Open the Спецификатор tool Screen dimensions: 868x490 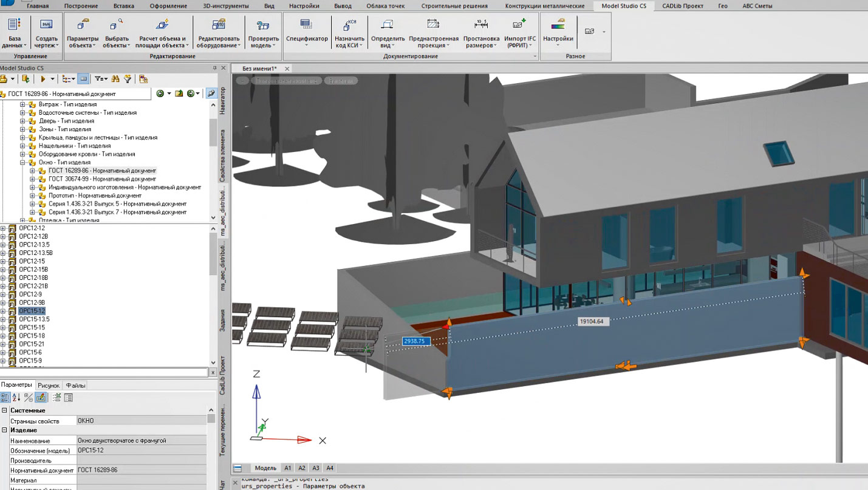tap(307, 33)
